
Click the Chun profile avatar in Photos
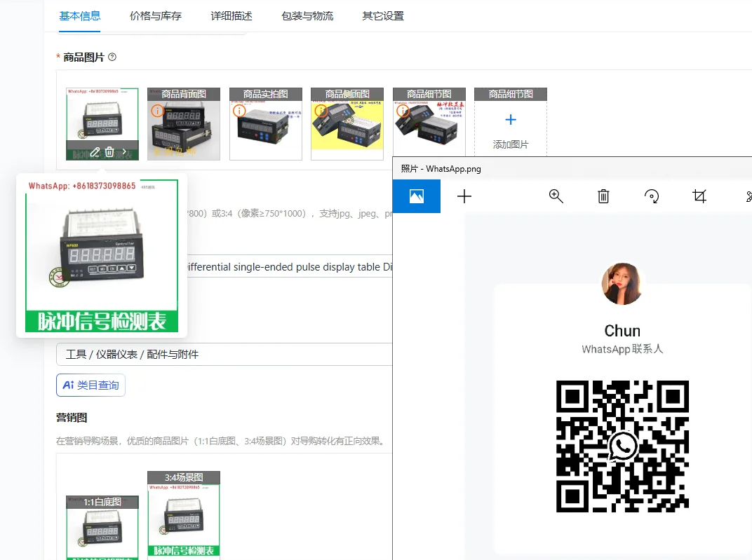(622, 284)
